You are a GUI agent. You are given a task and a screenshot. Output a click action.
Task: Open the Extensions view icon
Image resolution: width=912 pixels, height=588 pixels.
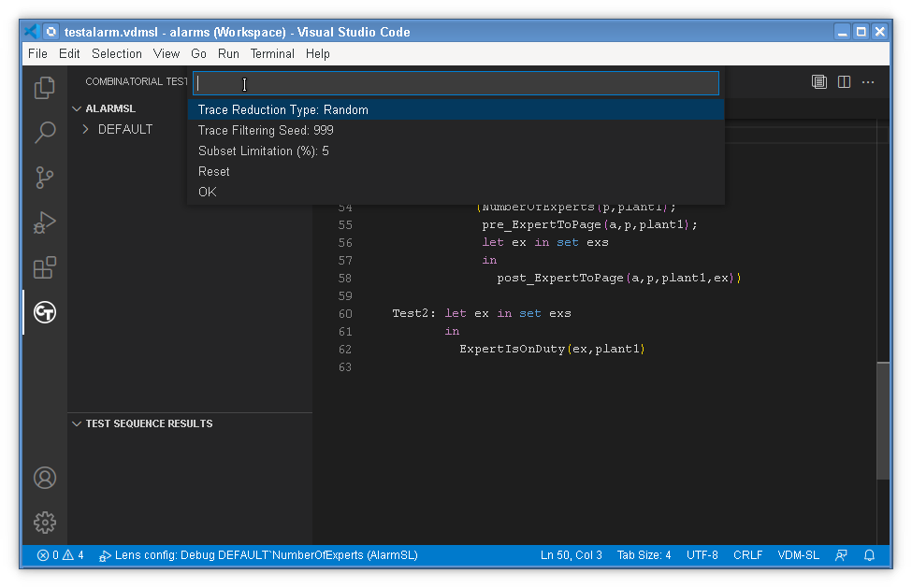(x=44, y=268)
